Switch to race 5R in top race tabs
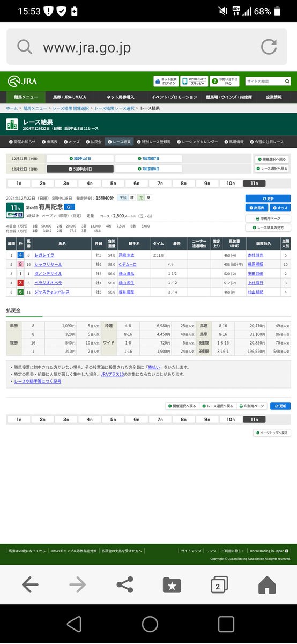Image resolution: width=297 pixels, height=644 pixels. coord(113,184)
